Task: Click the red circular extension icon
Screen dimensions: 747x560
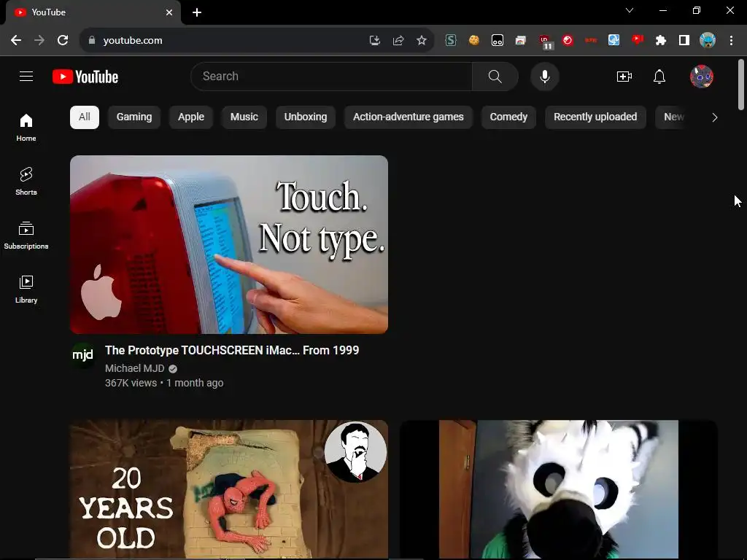Action: click(x=568, y=41)
